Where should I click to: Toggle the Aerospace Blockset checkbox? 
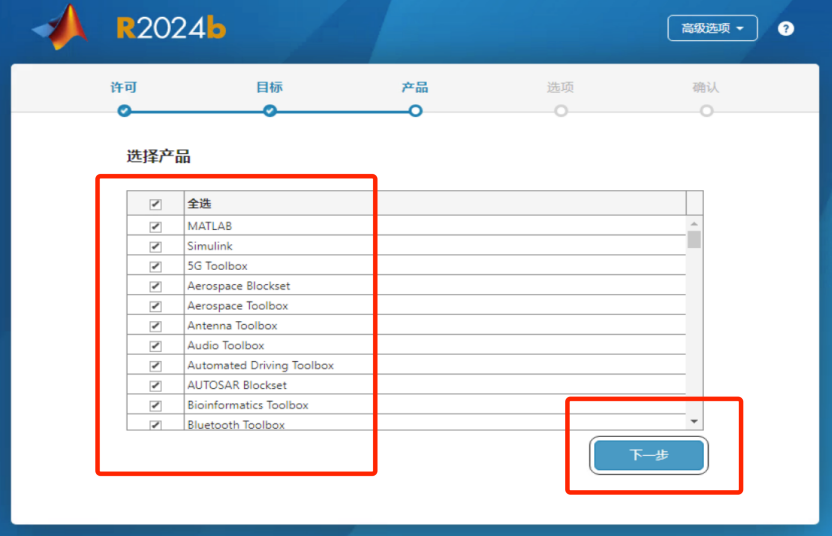tap(155, 286)
